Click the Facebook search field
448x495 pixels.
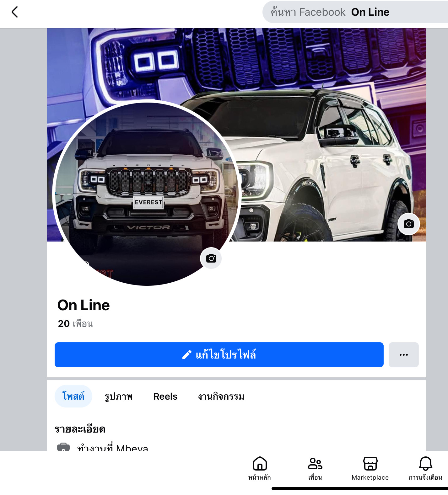355,12
